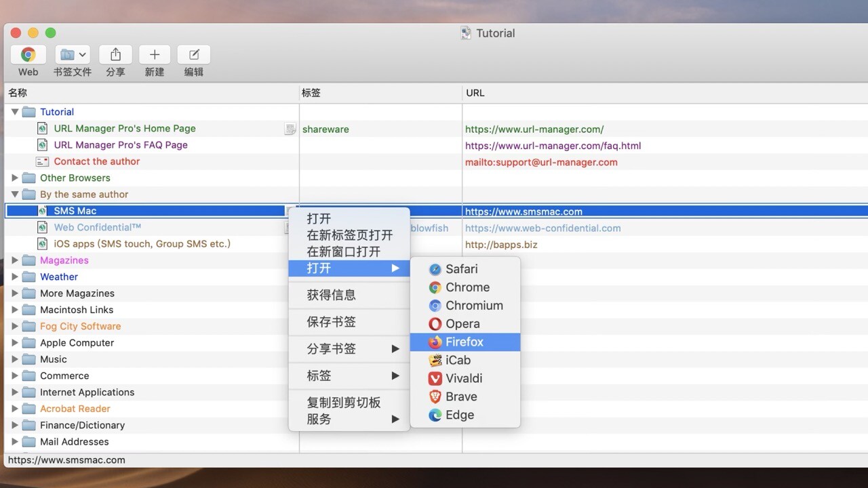Expand the Music folder

pyautogui.click(x=15, y=359)
